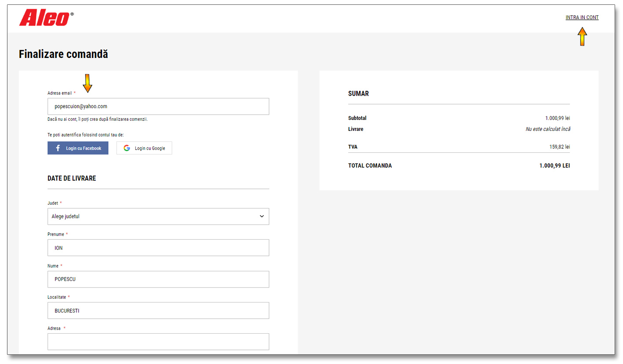Click the Facebook 'f' icon
The height and width of the screenshot is (364, 623).
pyautogui.click(x=58, y=148)
